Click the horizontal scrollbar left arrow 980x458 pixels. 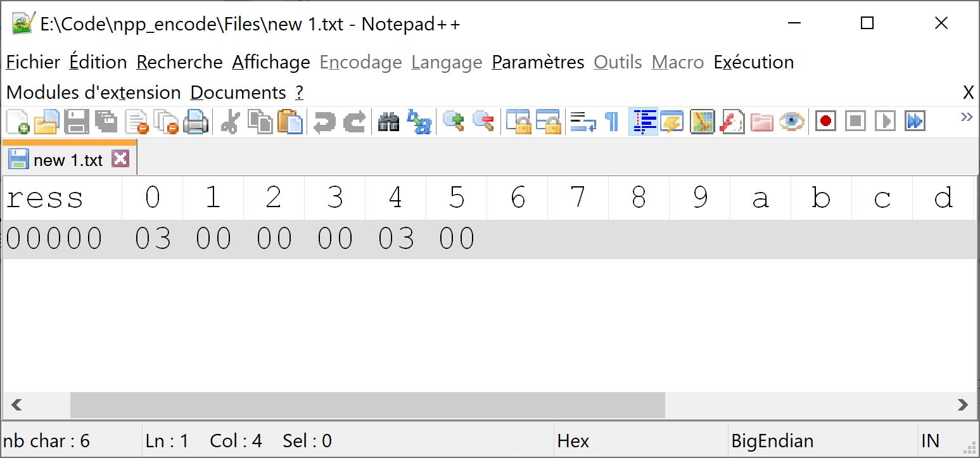tap(17, 405)
